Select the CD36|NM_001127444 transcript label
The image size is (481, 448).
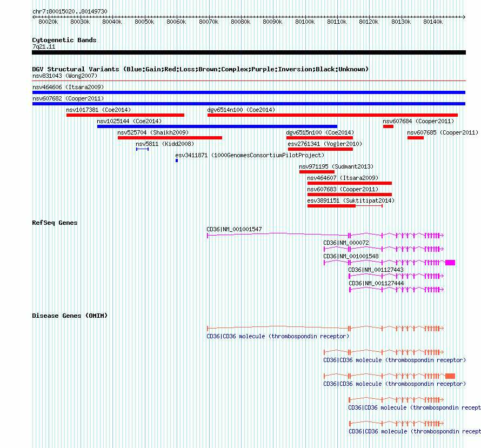[376, 283]
